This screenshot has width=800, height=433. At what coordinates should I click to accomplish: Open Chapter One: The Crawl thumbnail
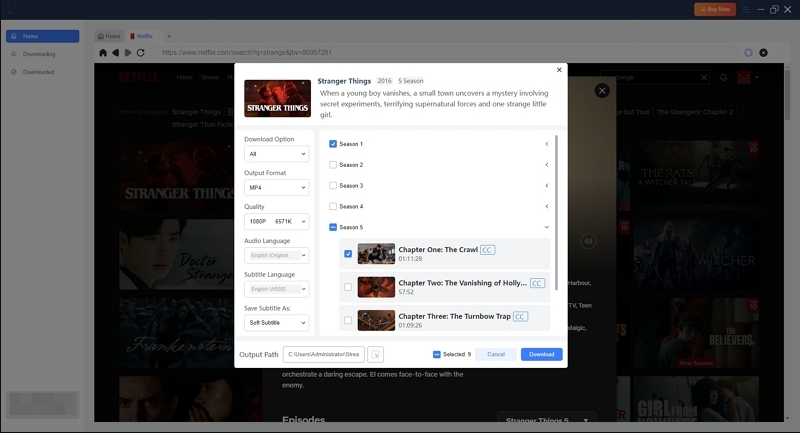tap(376, 253)
